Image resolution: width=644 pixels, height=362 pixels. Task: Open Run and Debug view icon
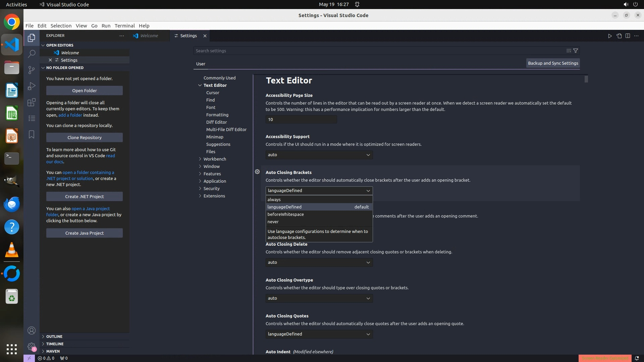(x=32, y=86)
